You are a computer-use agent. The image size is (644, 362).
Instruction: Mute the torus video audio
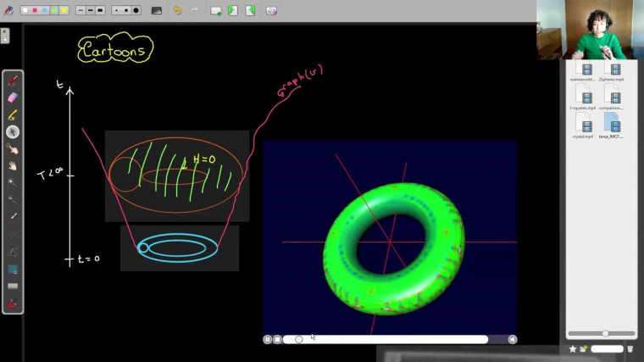pyautogui.click(x=512, y=339)
